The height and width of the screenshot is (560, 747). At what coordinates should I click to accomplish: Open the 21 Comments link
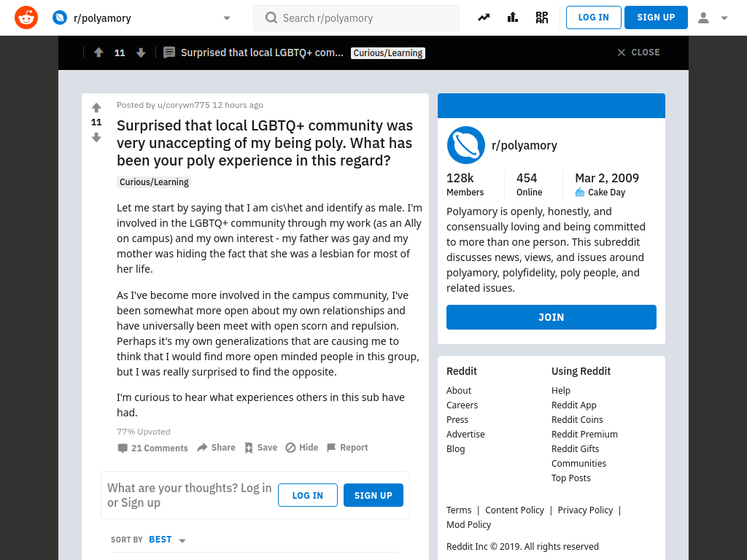pyautogui.click(x=153, y=448)
